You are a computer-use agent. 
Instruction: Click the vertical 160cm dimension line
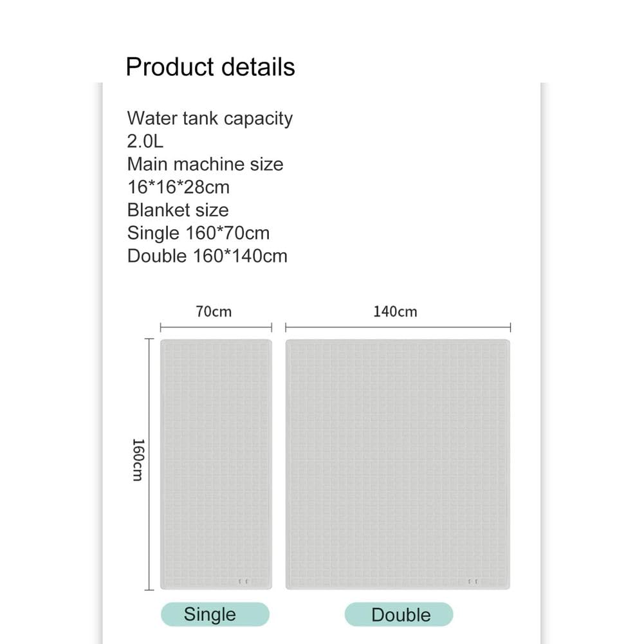point(149,464)
